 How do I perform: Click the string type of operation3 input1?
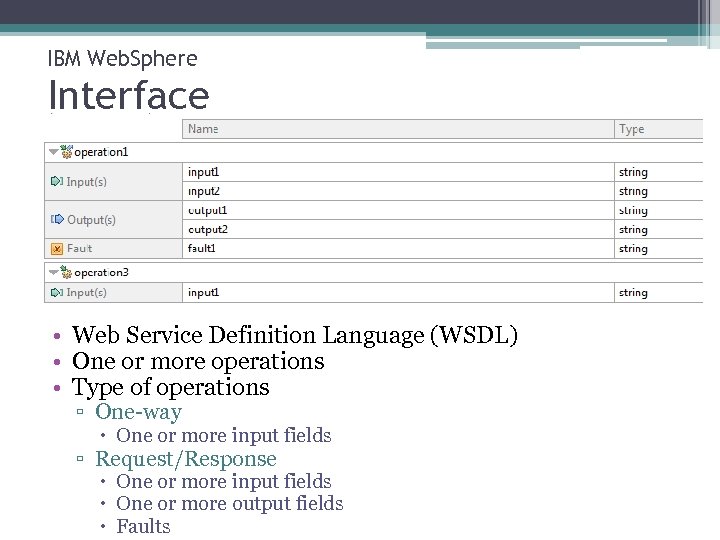pos(633,293)
